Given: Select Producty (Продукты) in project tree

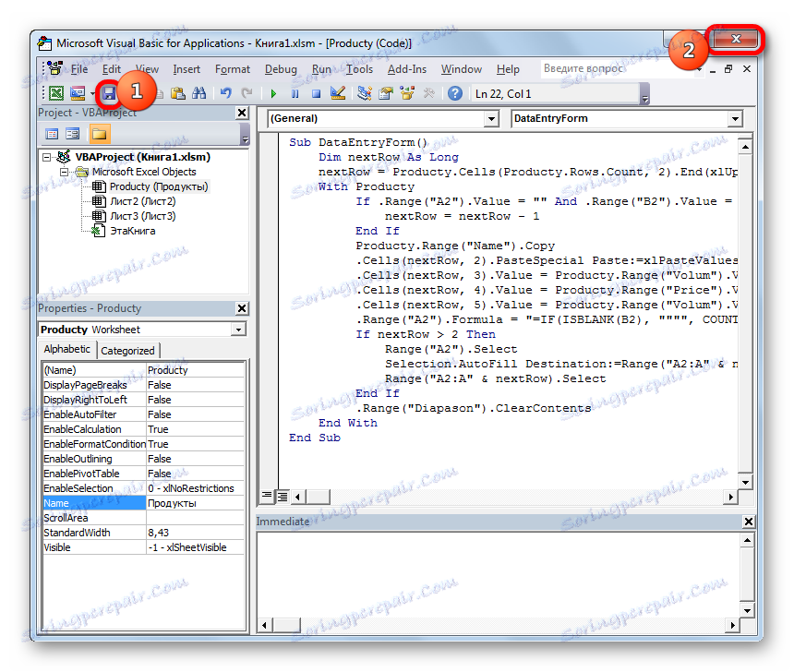Looking at the screenshot, I should (x=159, y=186).
